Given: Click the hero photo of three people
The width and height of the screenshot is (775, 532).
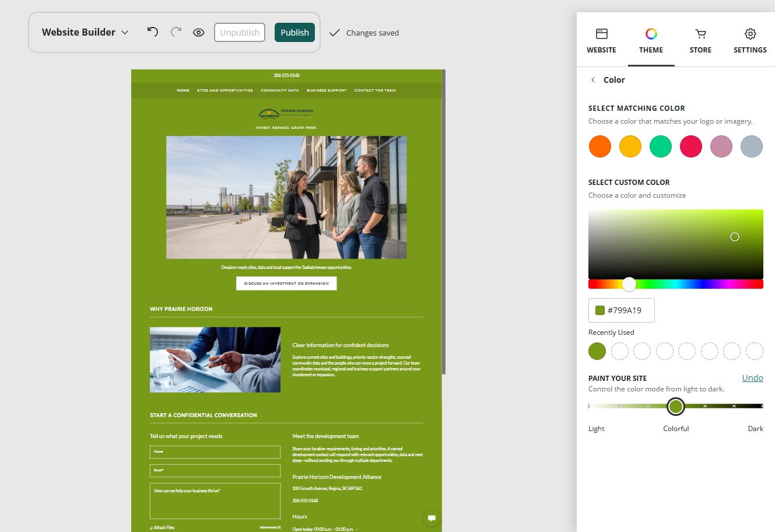Looking at the screenshot, I should (x=286, y=197).
